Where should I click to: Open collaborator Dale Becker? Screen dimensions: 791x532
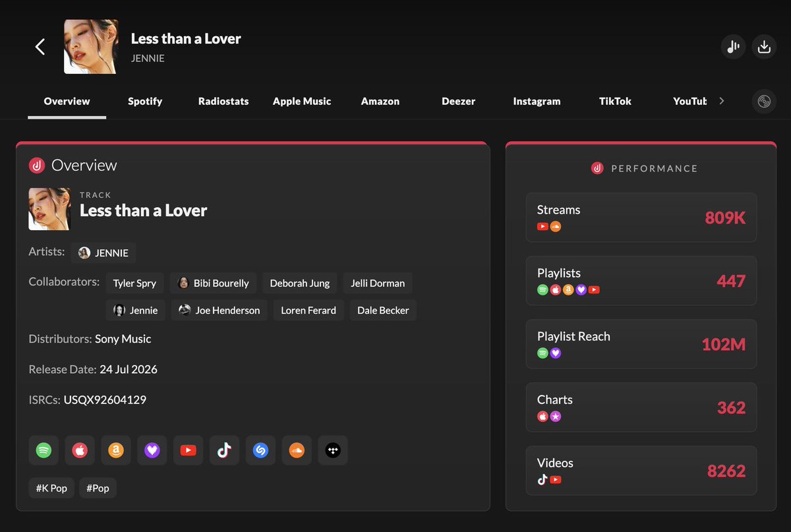[x=383, y=310]
